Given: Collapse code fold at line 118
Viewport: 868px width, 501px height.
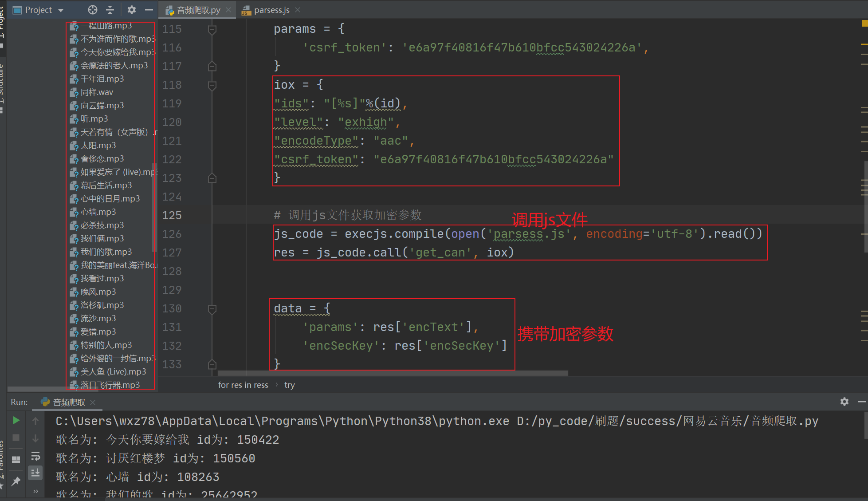Looking at the screenshot, I should point(212,85).
